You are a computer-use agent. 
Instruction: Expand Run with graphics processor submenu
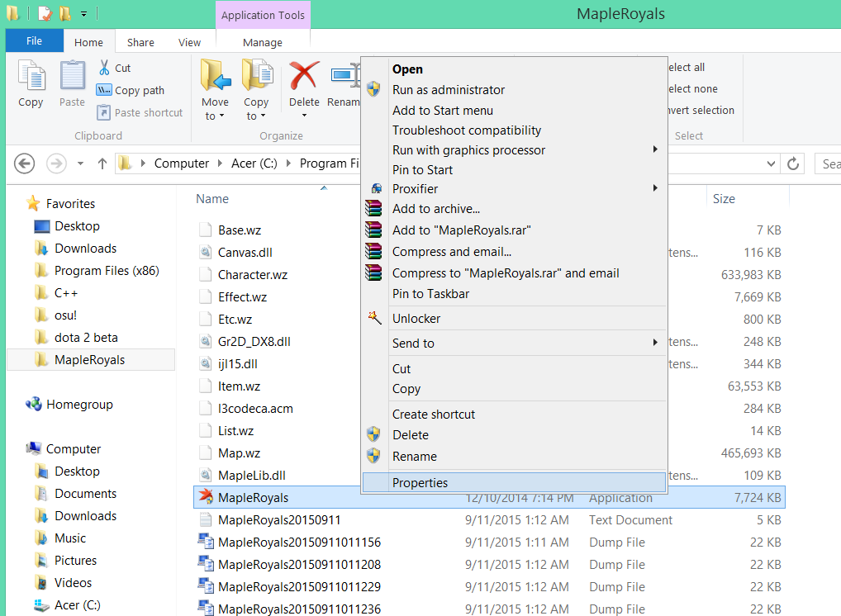(x=655, y=149)
